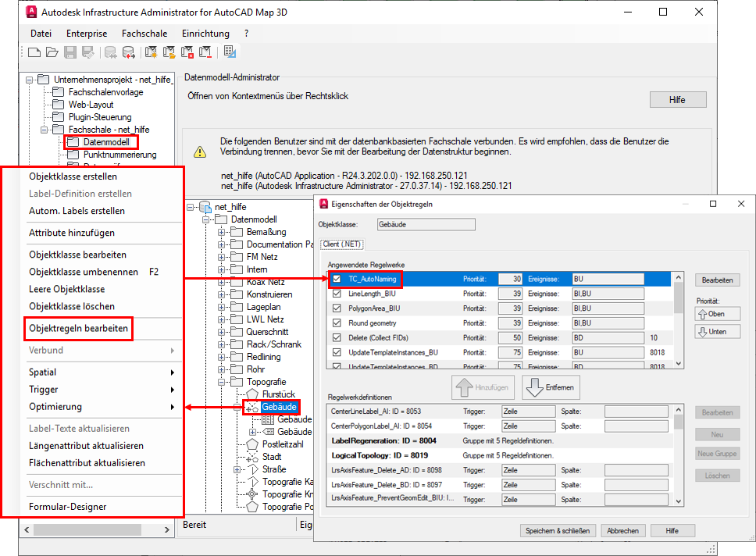Open the Fachschale menu

pos(145,34)
